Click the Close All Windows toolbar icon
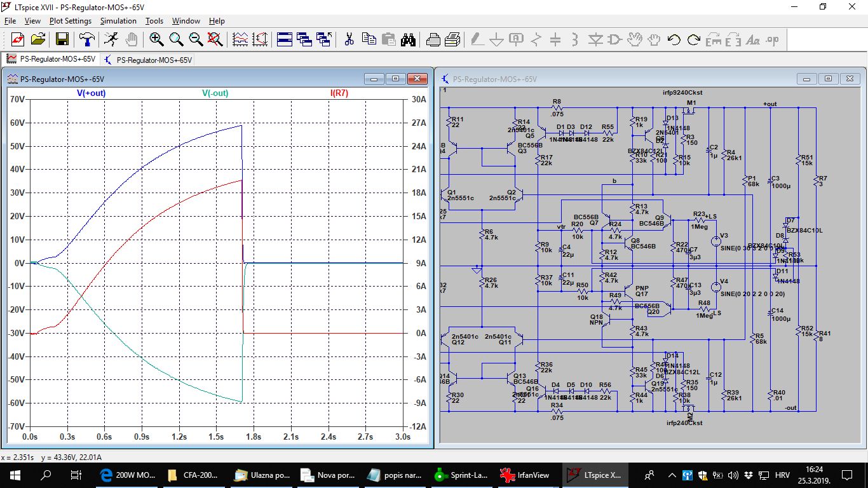Screen dimensions: 868x488 click(x=324, y=39)
